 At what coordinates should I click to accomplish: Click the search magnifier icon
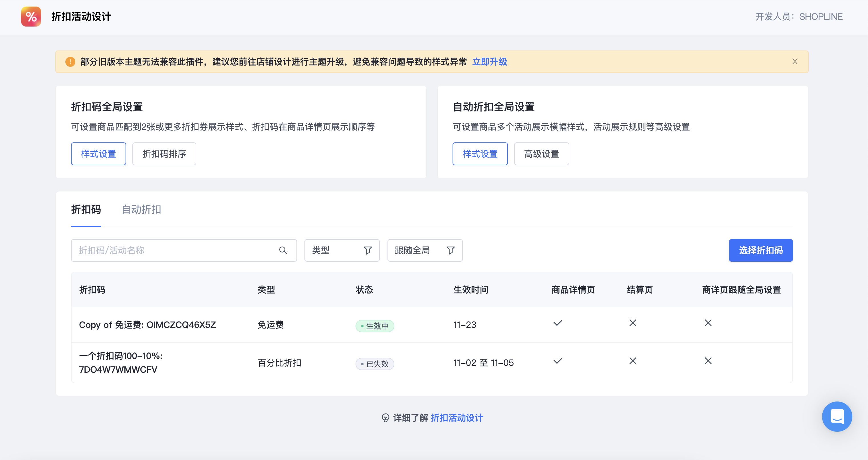(x=283, y=250)
